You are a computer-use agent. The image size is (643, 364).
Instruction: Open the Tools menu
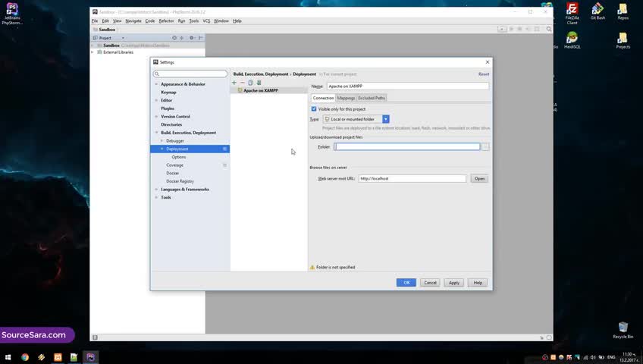click(x=194, y=21)
